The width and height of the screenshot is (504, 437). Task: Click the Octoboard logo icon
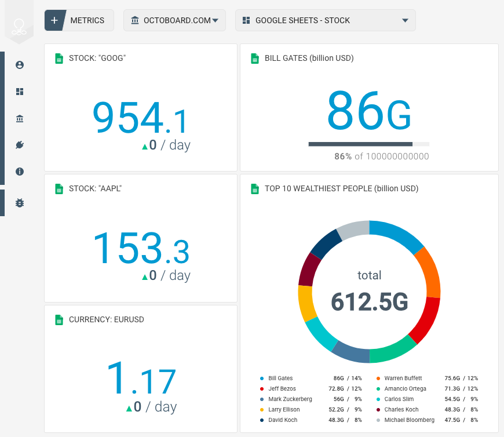tap(19, 27)
